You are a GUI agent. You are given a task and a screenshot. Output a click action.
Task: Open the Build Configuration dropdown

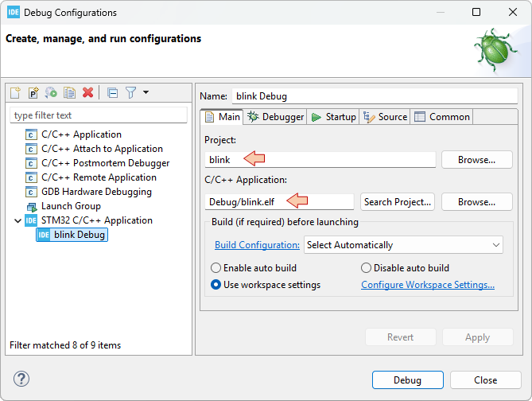(x=403, y=245)
